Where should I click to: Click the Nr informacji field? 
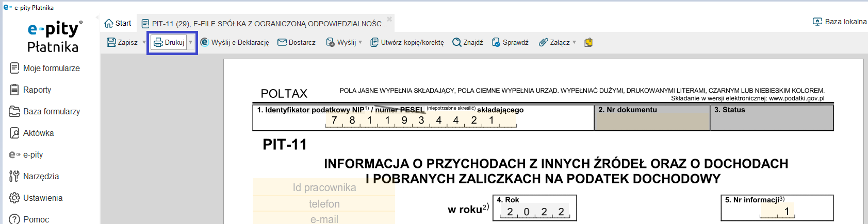point(777,211)
